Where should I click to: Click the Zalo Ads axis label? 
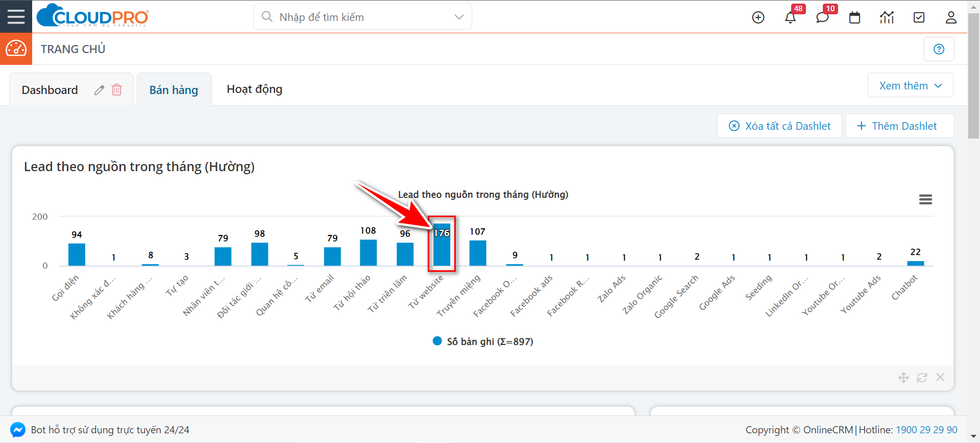[611, 289]
